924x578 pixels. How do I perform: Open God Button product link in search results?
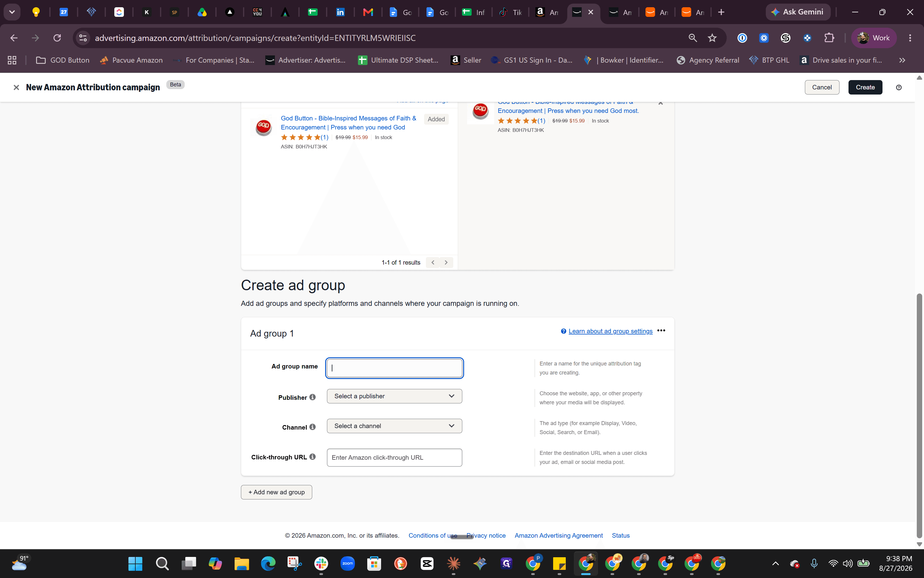pyautogui.click(x=348, y=123)
